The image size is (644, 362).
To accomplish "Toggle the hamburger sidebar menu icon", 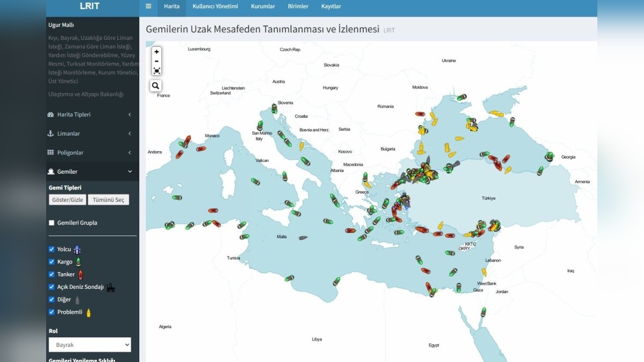I will (x=148, y=6).
